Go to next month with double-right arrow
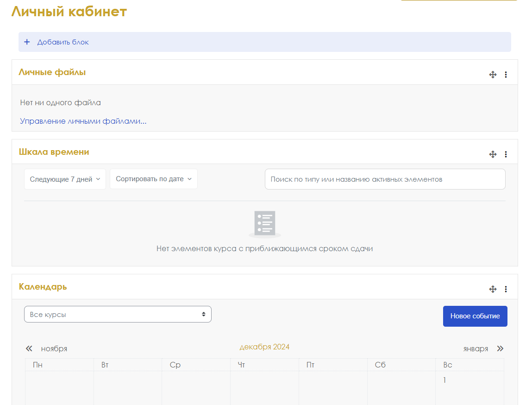532x405 pixels. (500, 348)
